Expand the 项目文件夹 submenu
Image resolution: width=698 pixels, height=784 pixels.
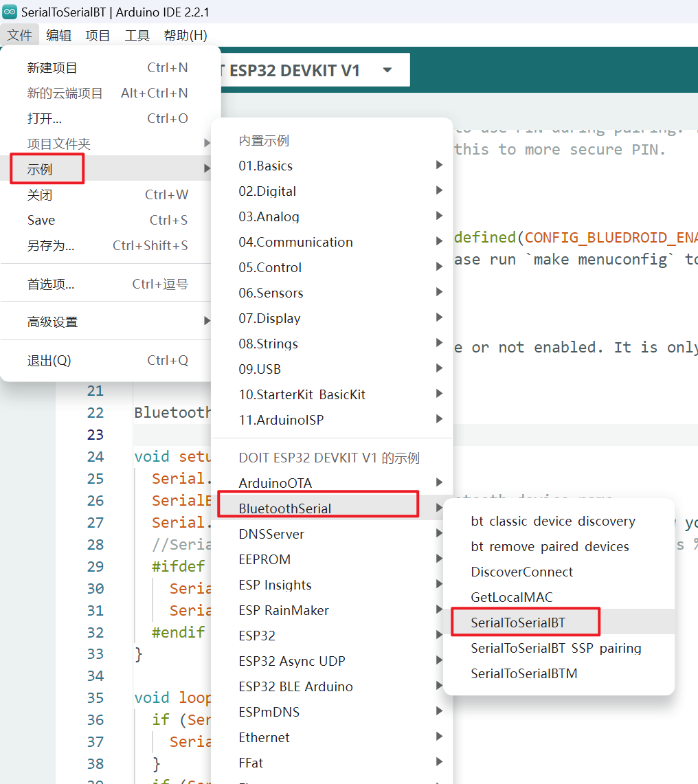pos(107,144)
